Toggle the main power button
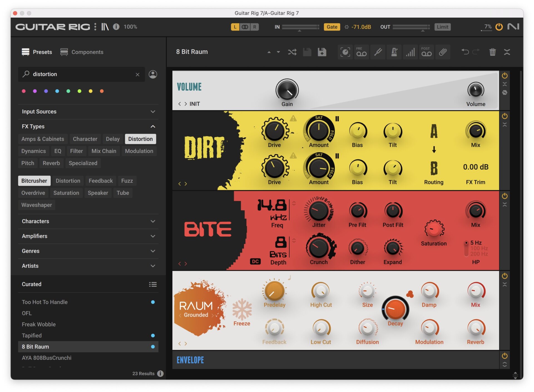This screenshot has width=534, height=392. click(x=499, y=27)
